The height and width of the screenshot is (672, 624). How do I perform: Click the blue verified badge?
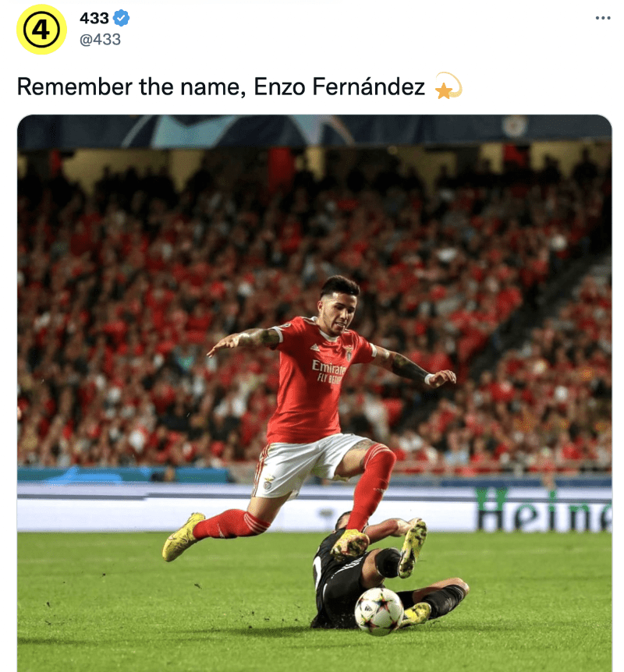[x=122, y=19]
